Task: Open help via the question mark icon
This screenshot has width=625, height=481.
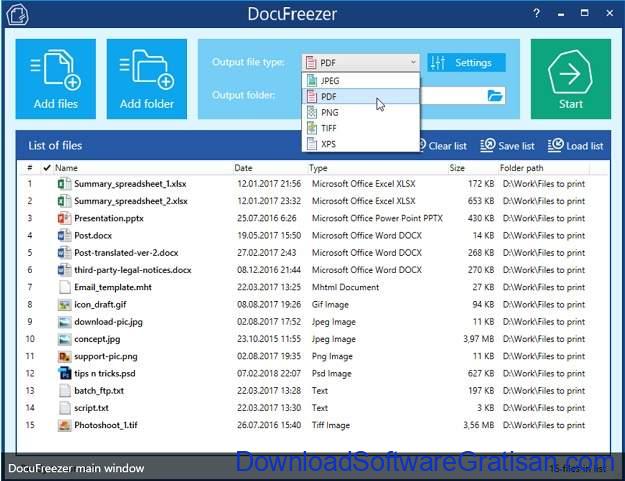Action: point(537,13)
